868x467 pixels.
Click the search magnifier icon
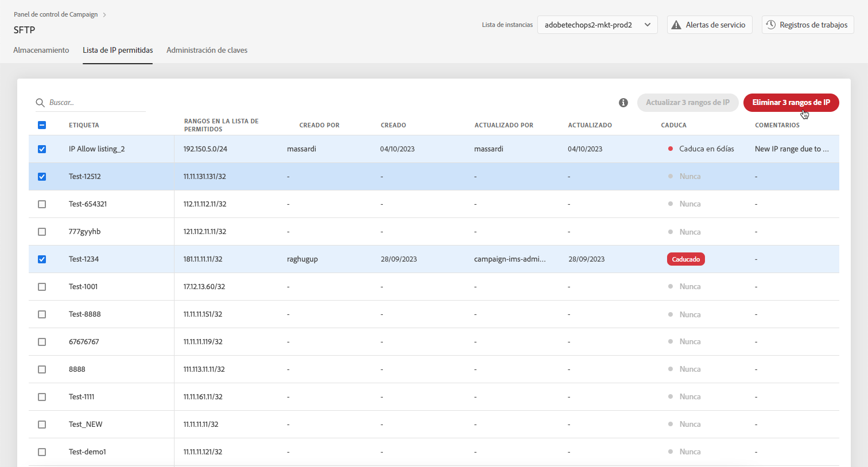pos(40,103)
